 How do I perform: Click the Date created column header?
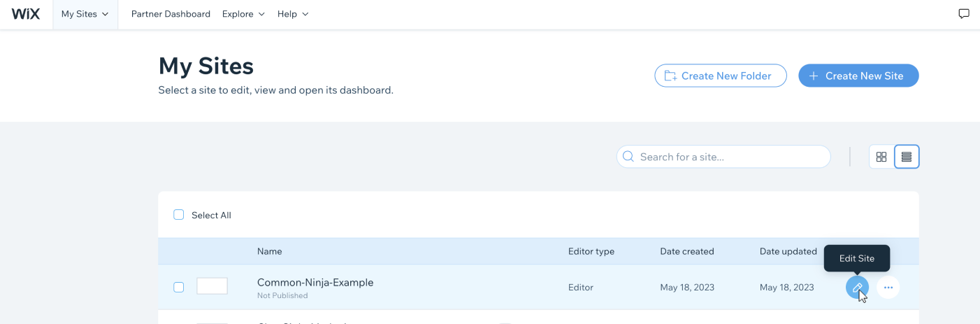(687, 251)
